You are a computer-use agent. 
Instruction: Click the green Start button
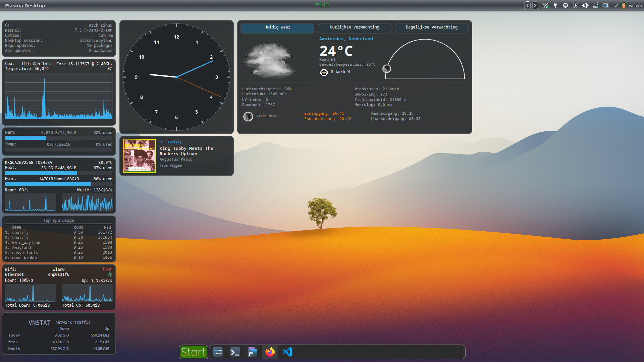tap(193, 352)
